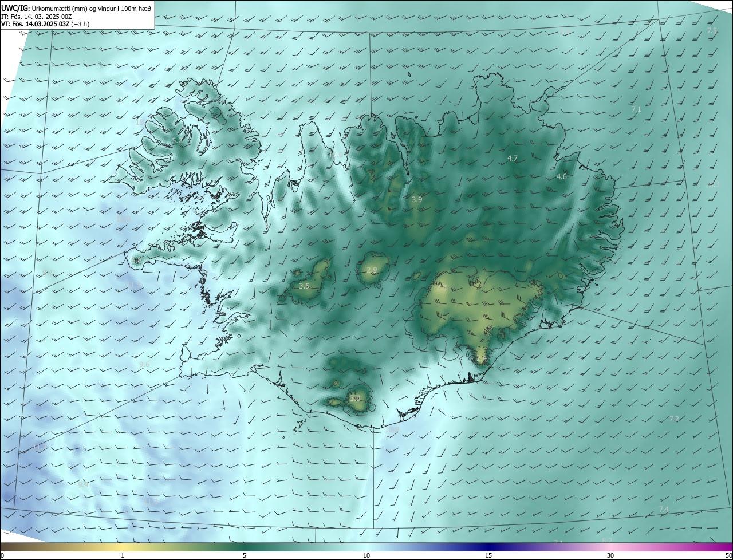Click the 7.2 value in the southeast sea

pyautogui.click(x=674, y=419)
